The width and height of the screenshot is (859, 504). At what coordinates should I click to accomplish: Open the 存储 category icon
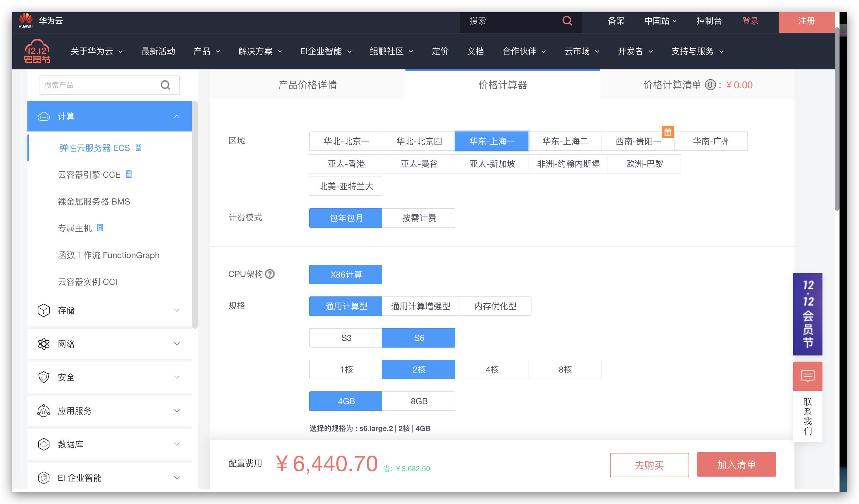[x=44, y=310]
